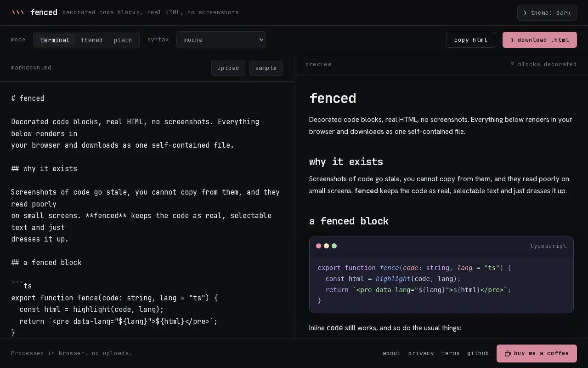Click the markdown.md file label

(31, 68)
